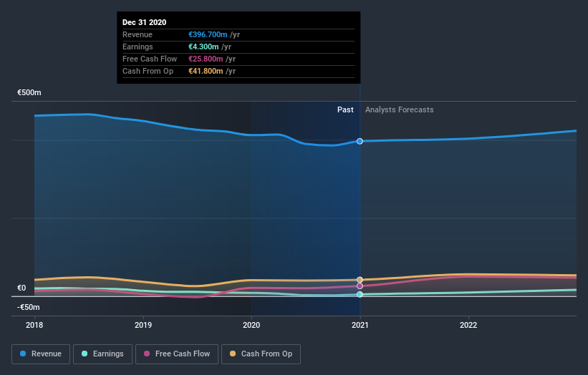
Task: Click the -€50m y-axis label
Action: click(x=29, y=307)
